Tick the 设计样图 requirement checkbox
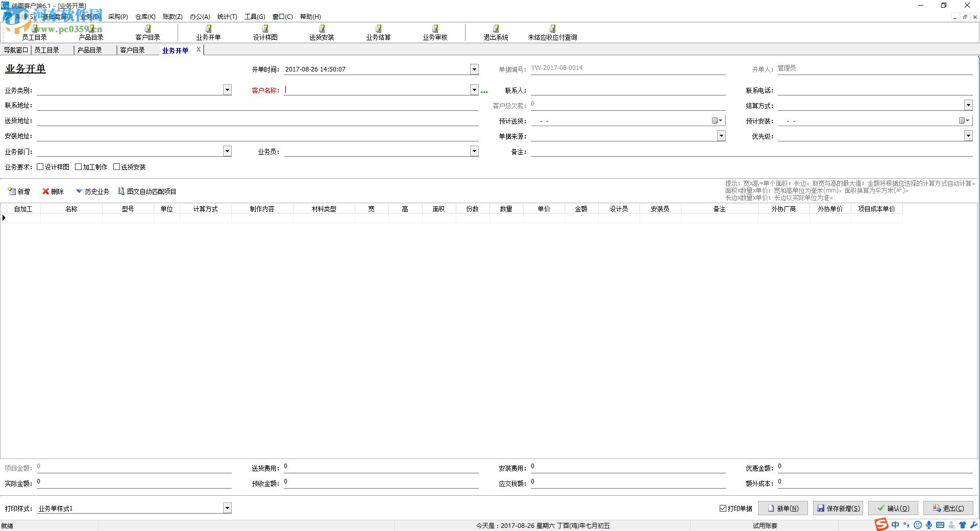The height and width of the screenshot is (531, 980). pyautogui.click(x=40, y=167)
